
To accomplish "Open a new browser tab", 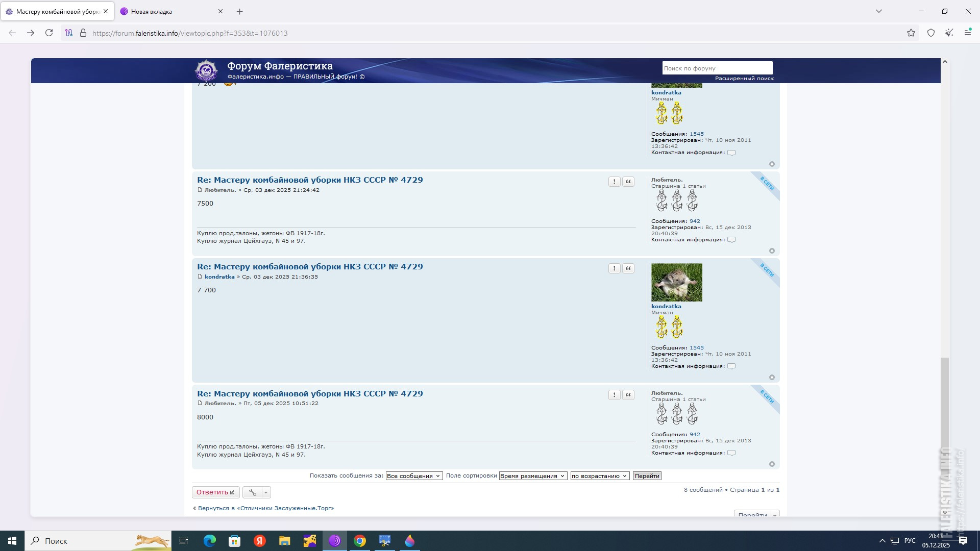I will pos(240,11).
